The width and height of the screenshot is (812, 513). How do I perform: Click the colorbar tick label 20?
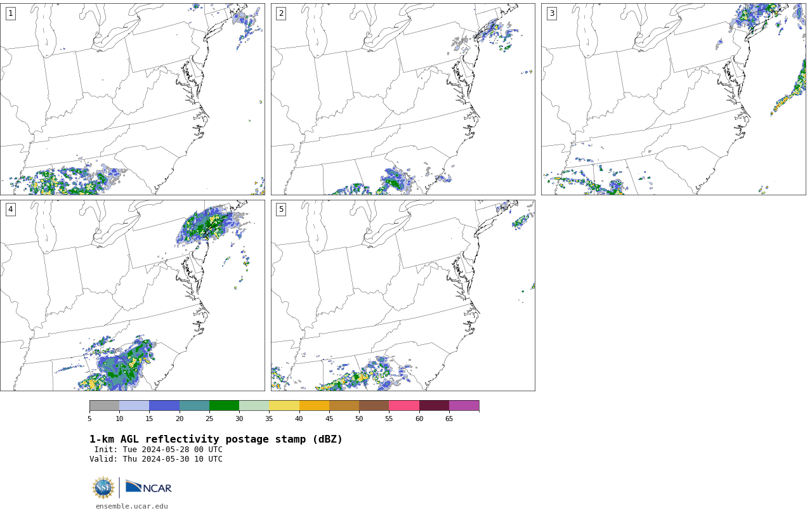180,419
